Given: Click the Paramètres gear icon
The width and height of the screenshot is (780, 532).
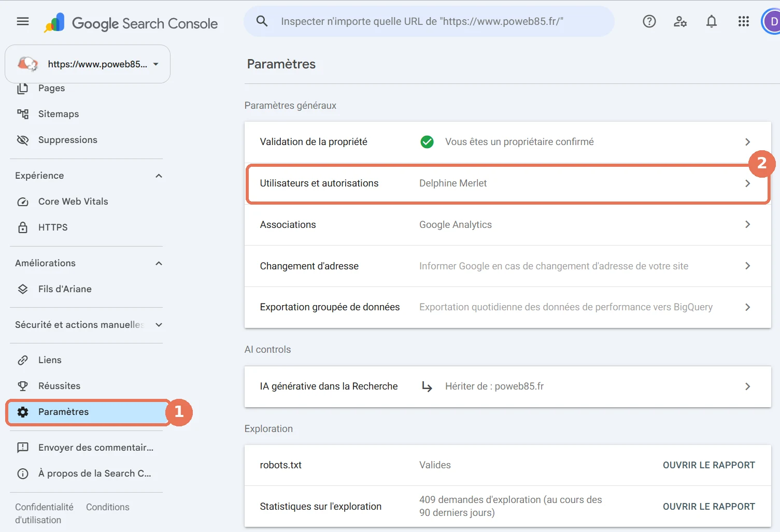Looking at the screenshot, I should (23, 412).
